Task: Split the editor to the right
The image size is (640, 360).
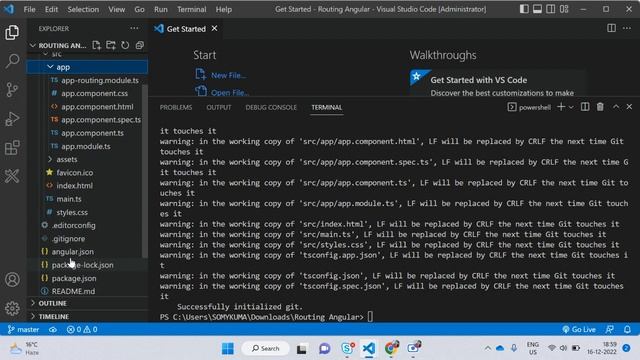Action: click(611, 28)
